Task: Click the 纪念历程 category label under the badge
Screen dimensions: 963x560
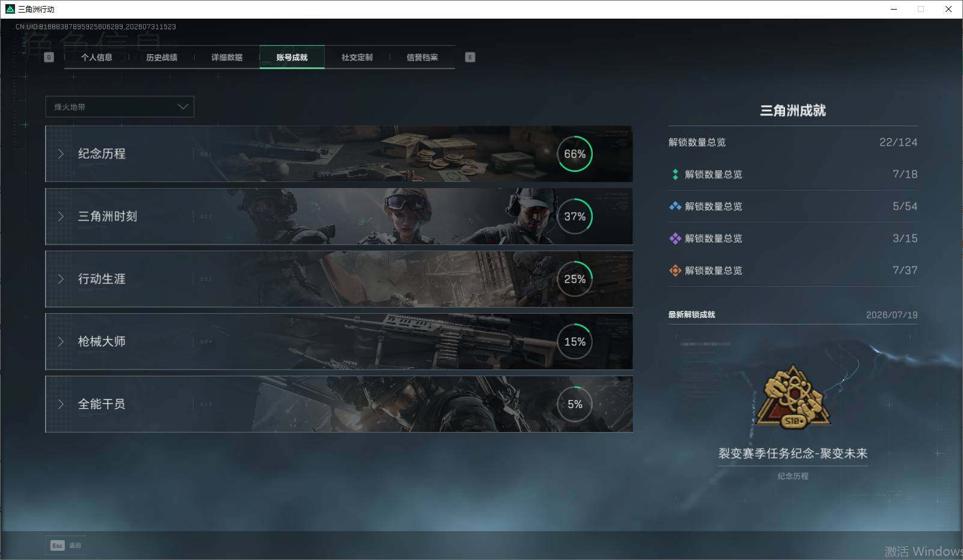Action: 793,476
